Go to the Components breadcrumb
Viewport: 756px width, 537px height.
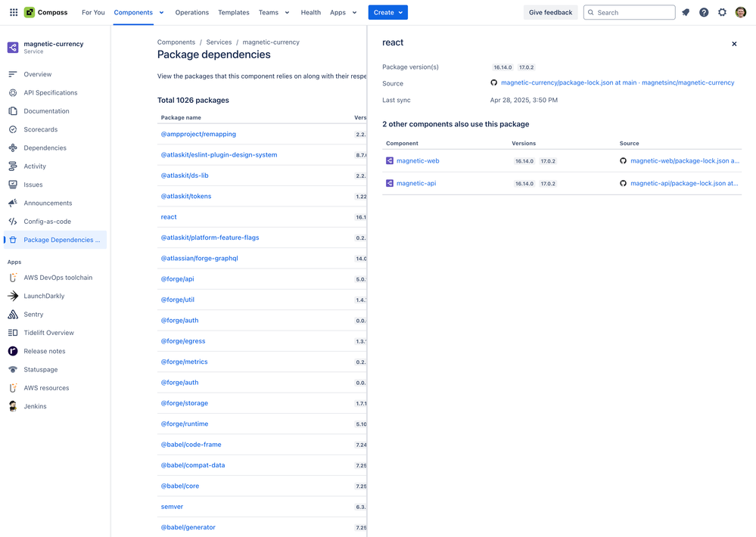point(176,42)
